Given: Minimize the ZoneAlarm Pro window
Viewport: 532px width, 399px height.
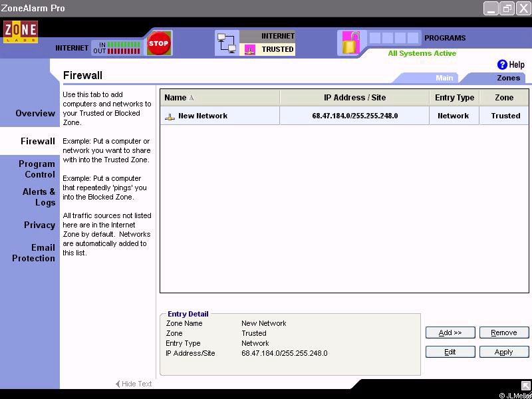Looking at the screenshot, I should (491, 9).
